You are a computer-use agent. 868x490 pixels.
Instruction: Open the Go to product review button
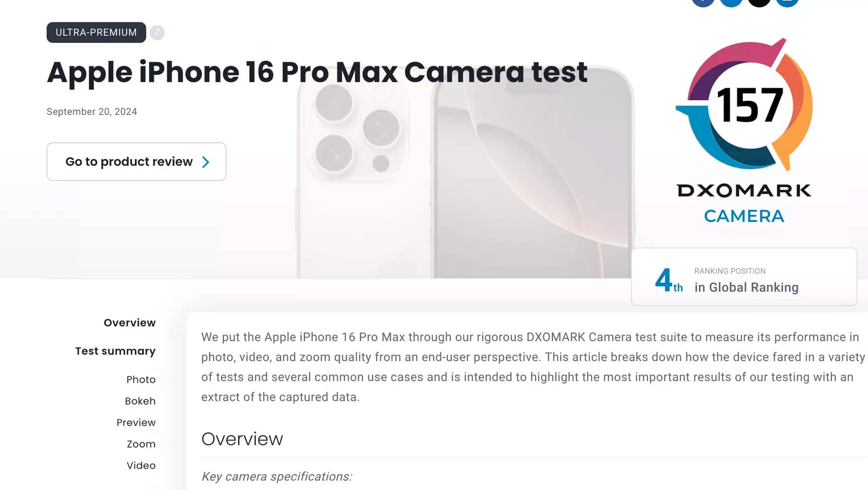136,161
